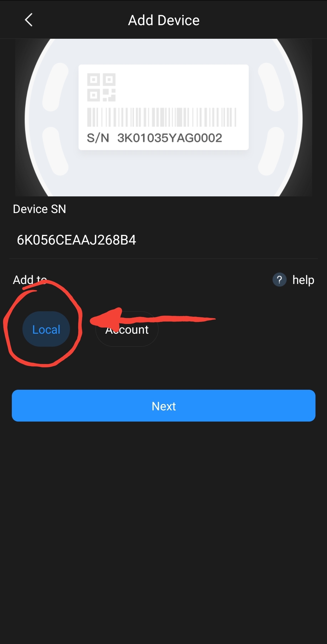
Task: Click the Next button
Action: pyautogui.click(x=164, y=406)
